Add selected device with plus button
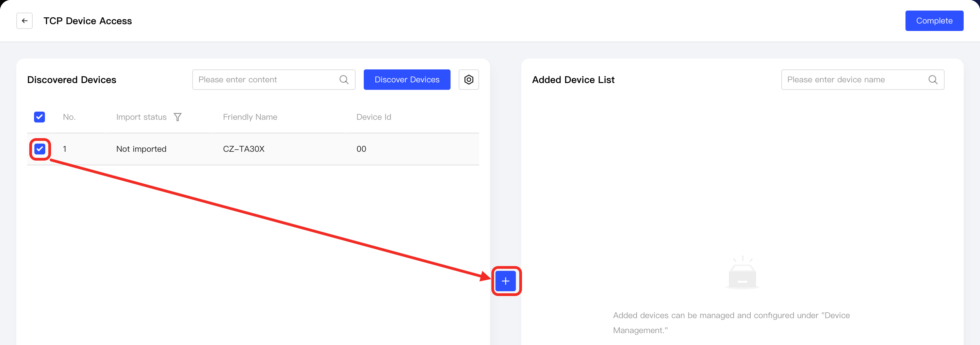The width and height of the screenshot is (980, 345). tap(506, 281)
